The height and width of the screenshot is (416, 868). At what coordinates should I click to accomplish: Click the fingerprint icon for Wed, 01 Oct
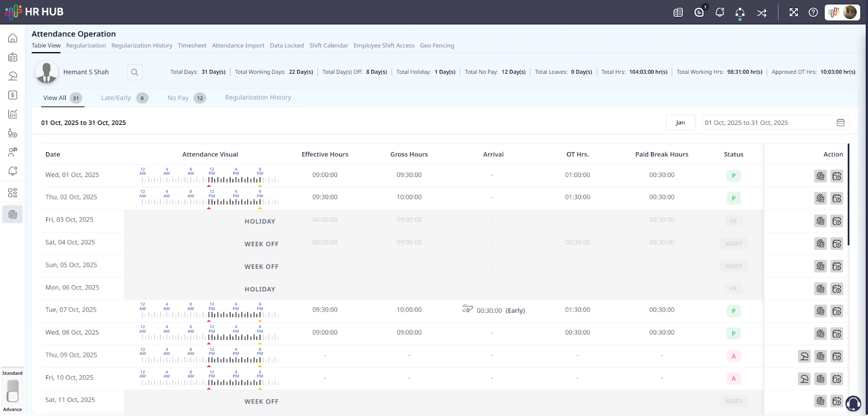click(820, 176)
